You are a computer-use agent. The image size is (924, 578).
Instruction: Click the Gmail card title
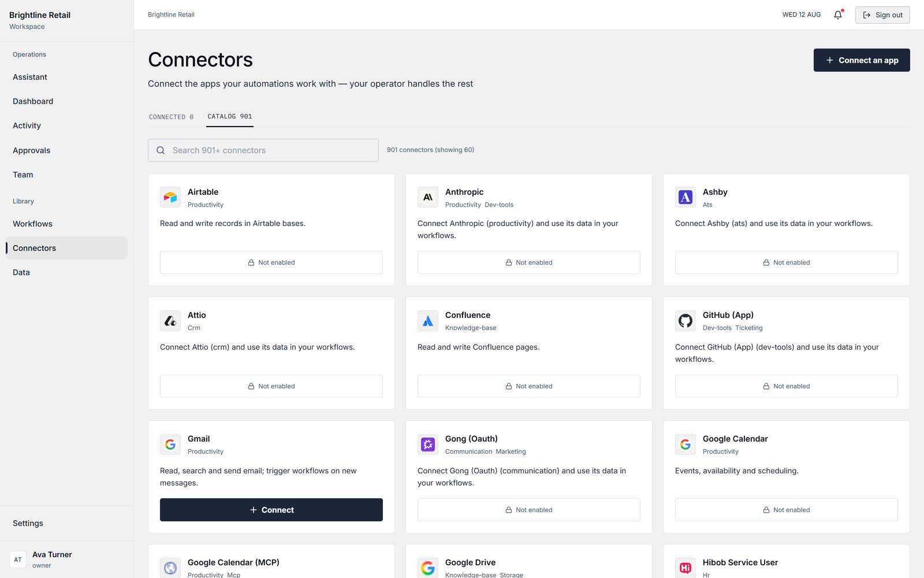pyautogui.click(x=199, y=439)
